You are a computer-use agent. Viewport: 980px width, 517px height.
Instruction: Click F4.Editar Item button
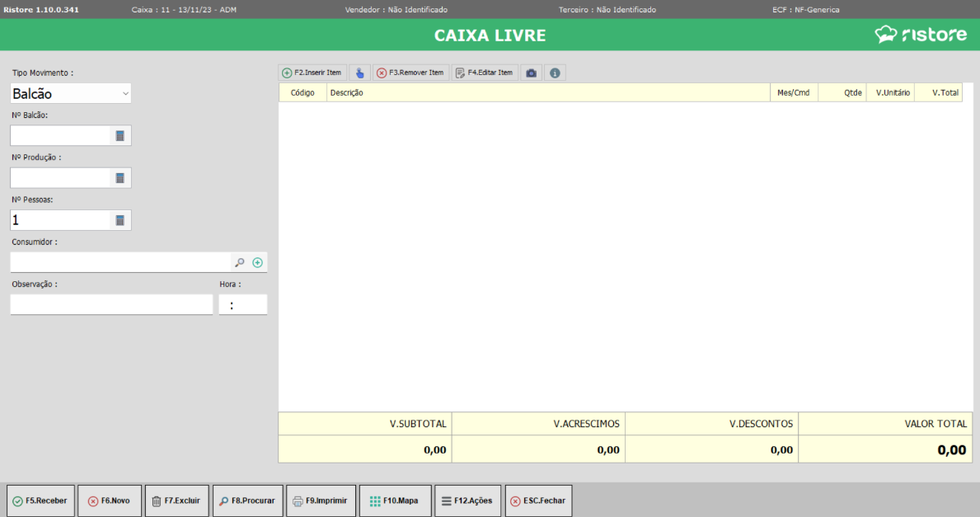click(x=484, y=73)
